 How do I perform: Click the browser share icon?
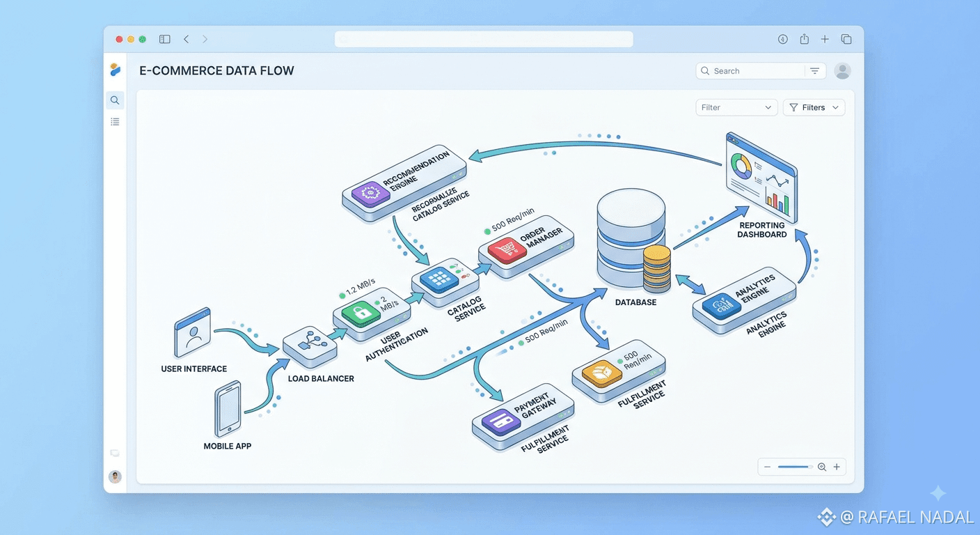click(x=804, y=40)
